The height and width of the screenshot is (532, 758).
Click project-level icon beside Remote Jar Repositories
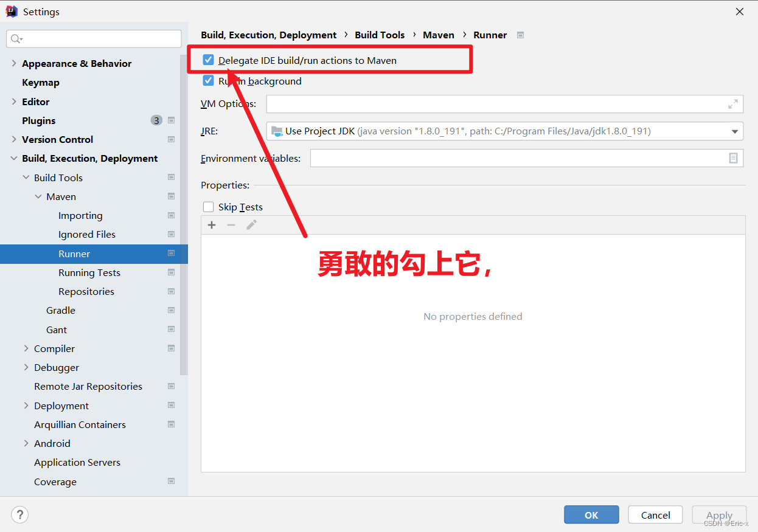172,386
